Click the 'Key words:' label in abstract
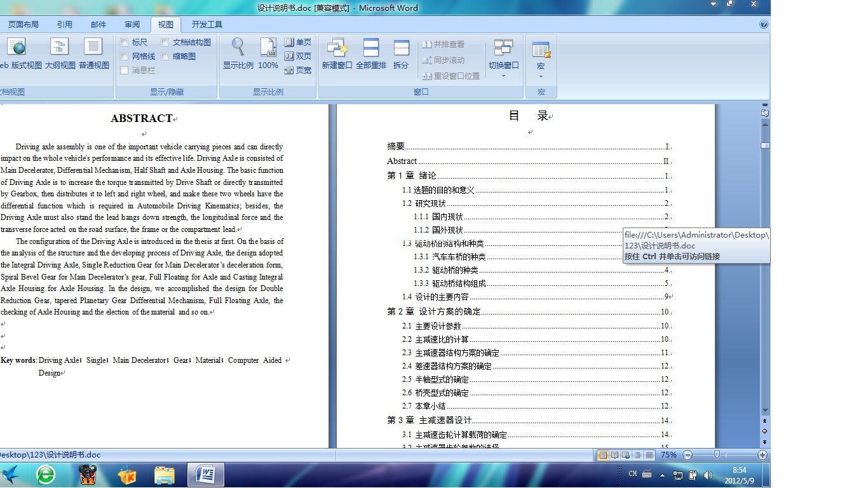Screen dimensions: 868x488 tap(18, 360)
